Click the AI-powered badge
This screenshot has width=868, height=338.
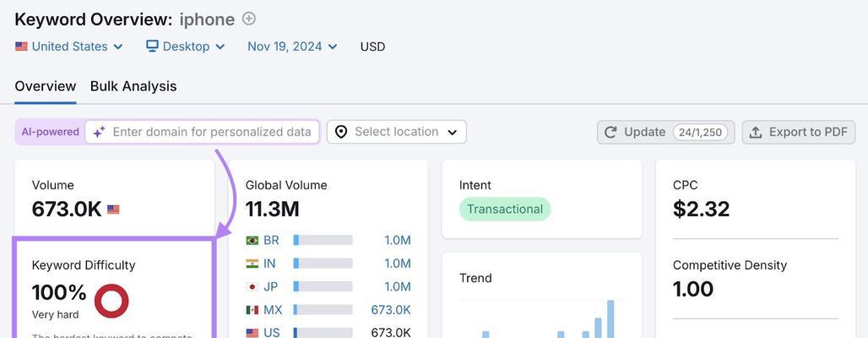click(x=50, y=132)
